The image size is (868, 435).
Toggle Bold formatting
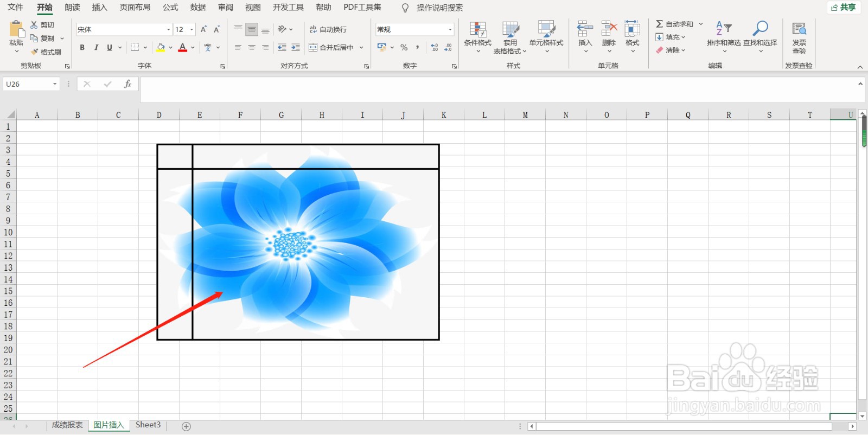coord(82,48)
